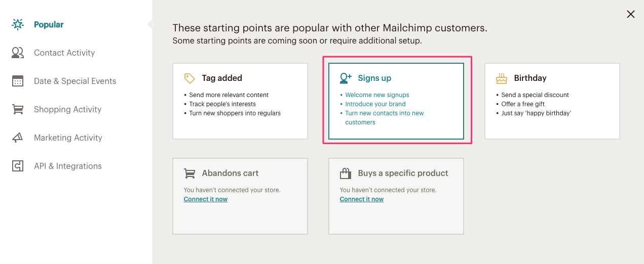Click the Abandons cart icon

[x=190, y=173]
